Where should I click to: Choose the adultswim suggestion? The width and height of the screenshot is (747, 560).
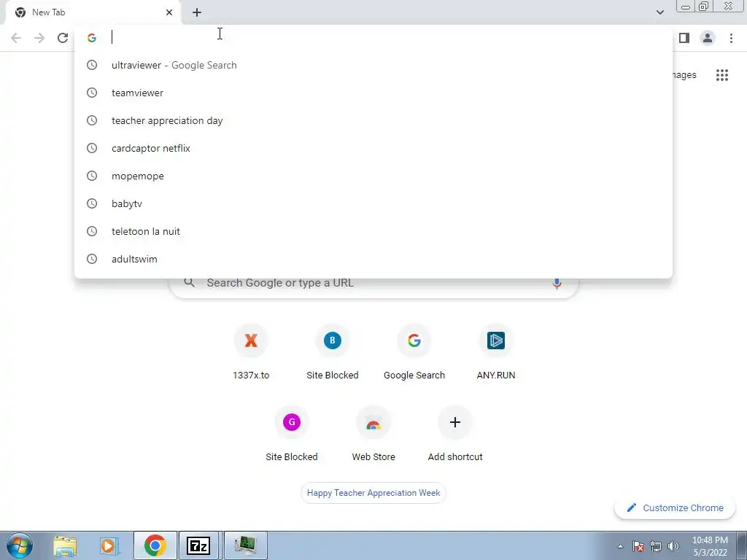coord(373,259)
